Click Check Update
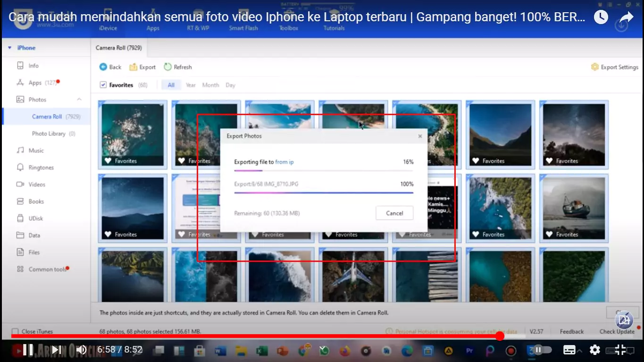 coord(617,331)
